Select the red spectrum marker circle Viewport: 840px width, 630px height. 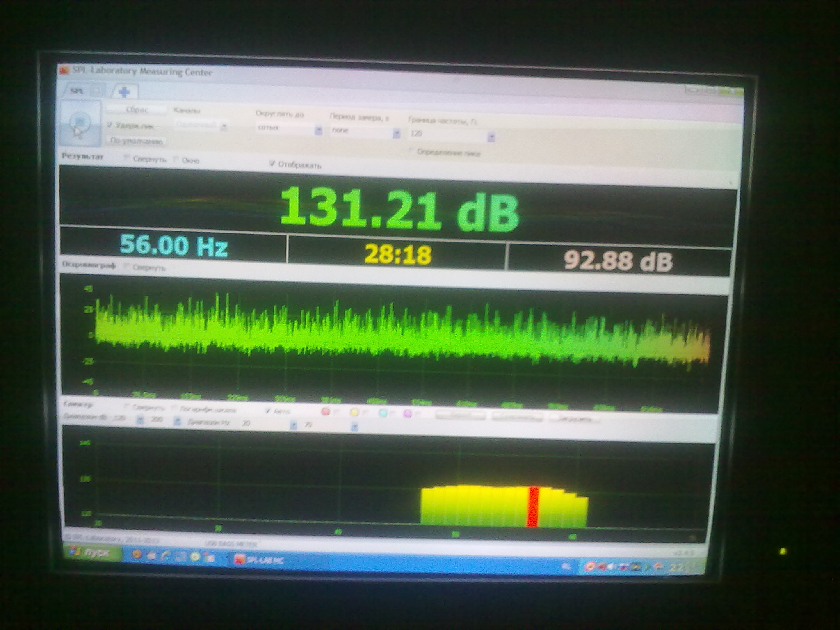tap(326, 412)
